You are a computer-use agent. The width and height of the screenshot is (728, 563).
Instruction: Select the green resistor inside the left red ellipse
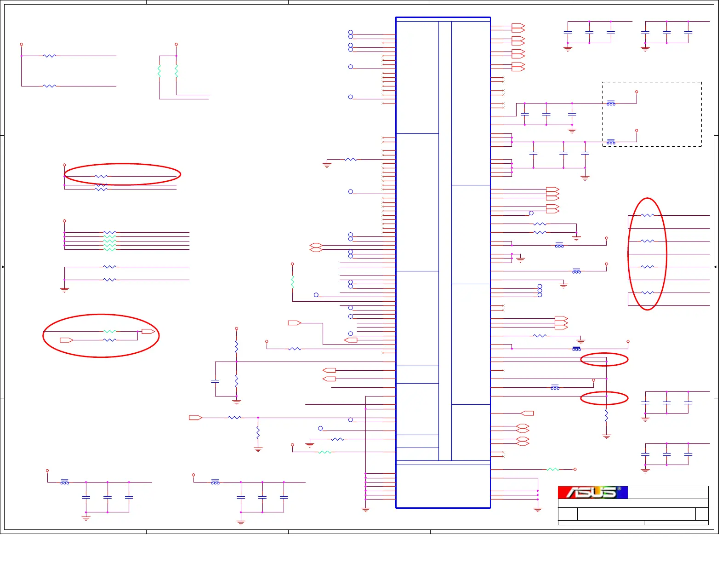[109, 331]
